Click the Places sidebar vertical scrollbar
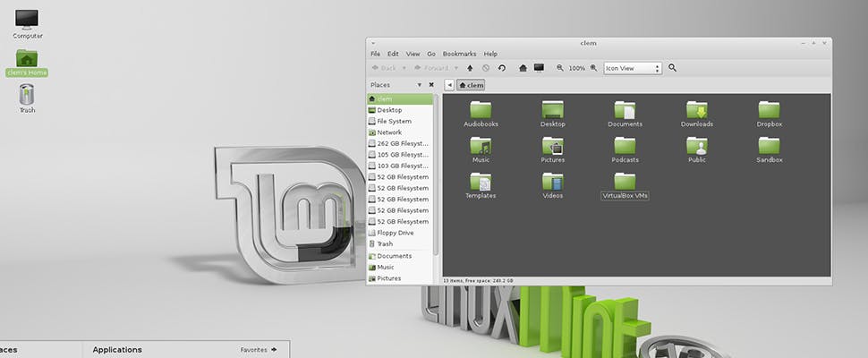The width and height of the screenshot is (868, 358). [436, 175]
